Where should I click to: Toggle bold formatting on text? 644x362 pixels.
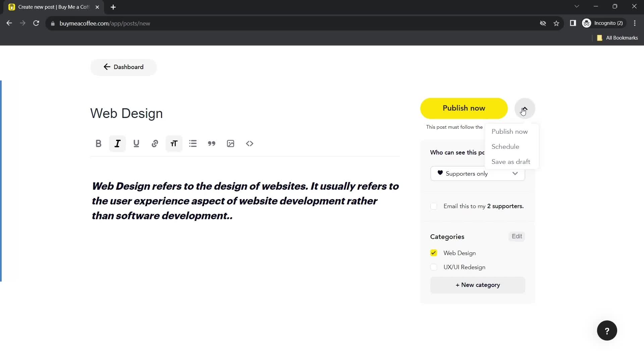point(98,144)
